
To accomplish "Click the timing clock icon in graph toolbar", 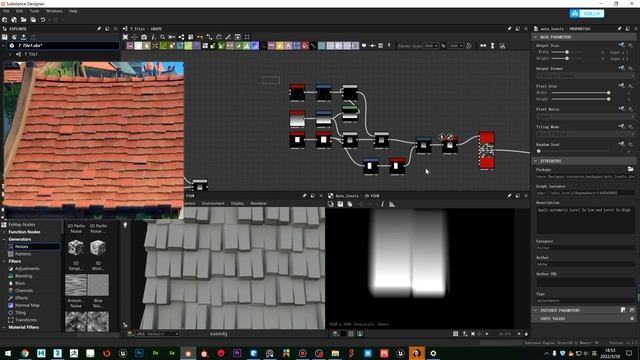I will pos(469,46).
